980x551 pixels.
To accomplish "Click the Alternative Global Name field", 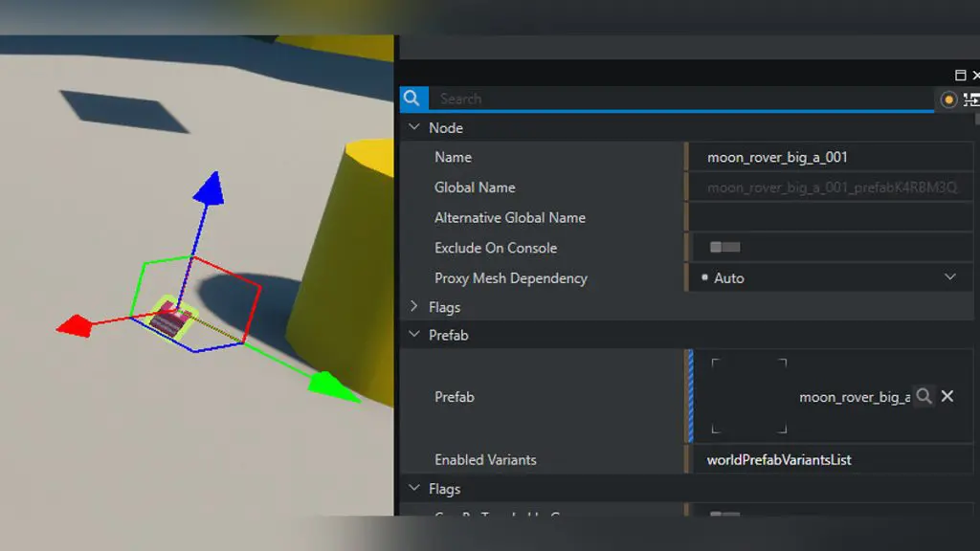I will point(829,218).
